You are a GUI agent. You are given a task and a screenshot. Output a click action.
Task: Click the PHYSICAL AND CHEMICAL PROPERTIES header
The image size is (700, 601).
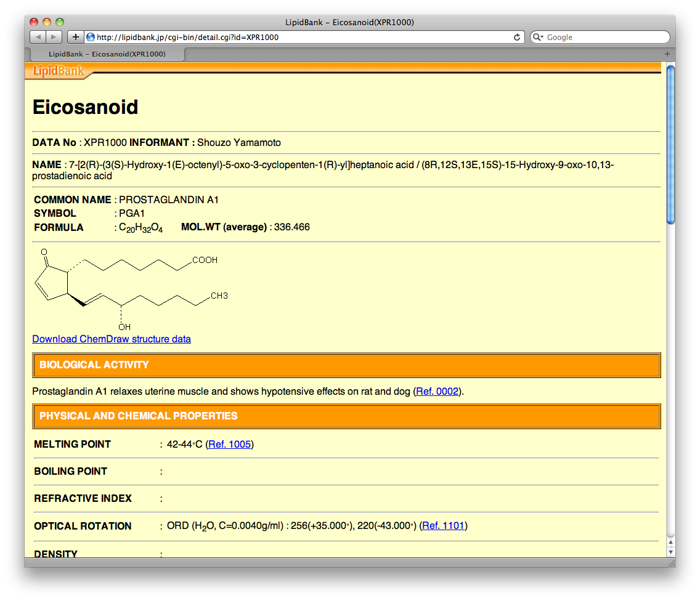pos(346,416)
